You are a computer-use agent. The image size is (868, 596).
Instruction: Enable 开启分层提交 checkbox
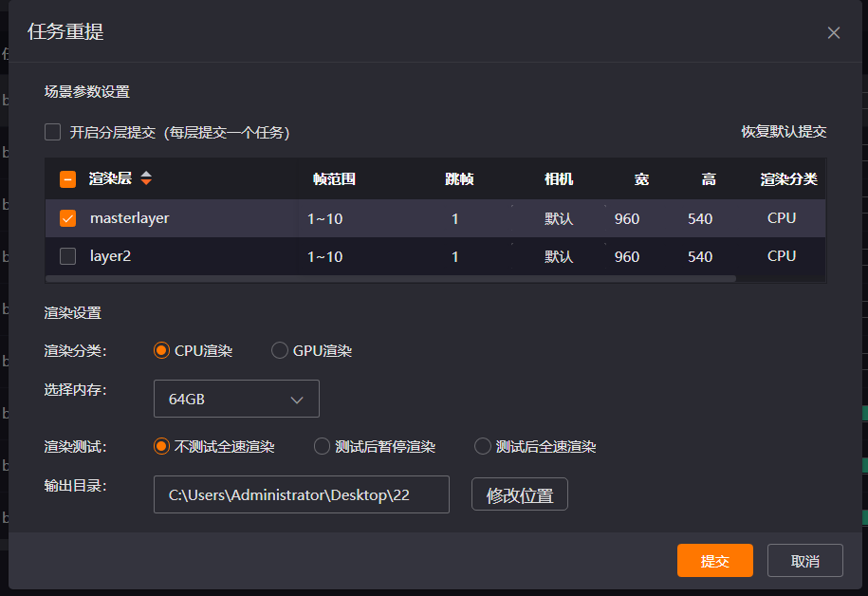click(53, 132)
